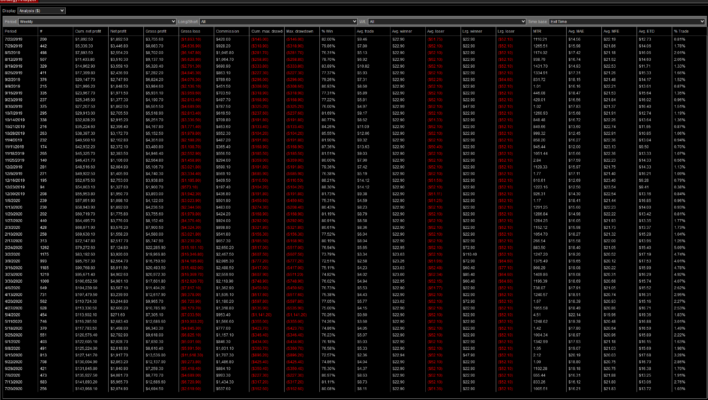Select the 8/12/2019 period row
This screenshot has height=400, width=708.
point(13,58)
